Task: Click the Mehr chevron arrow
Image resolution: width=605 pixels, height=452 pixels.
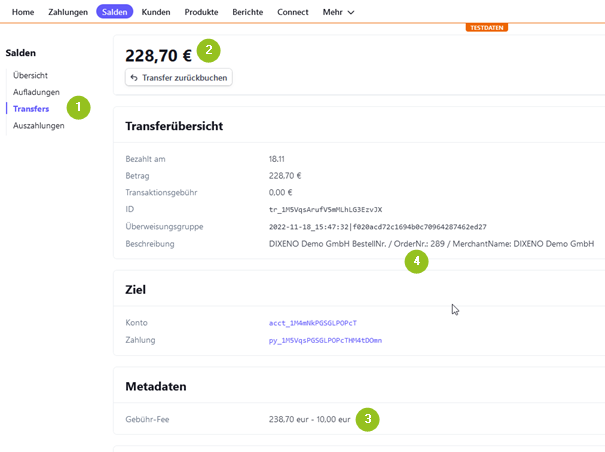Action: [351, 12]
